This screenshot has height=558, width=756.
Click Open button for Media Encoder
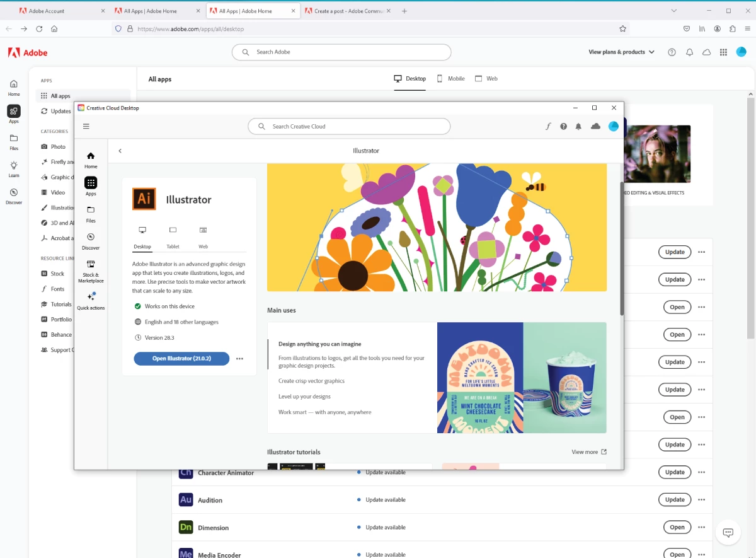click(677, 554)
